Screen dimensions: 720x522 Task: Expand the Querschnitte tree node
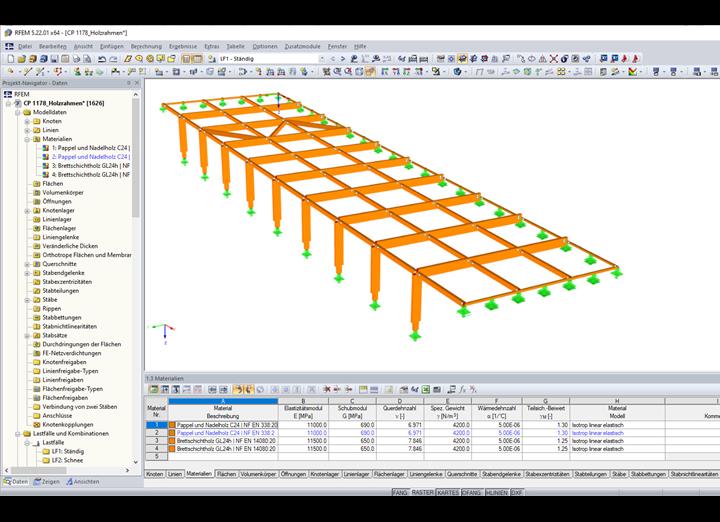pos(27,264)
